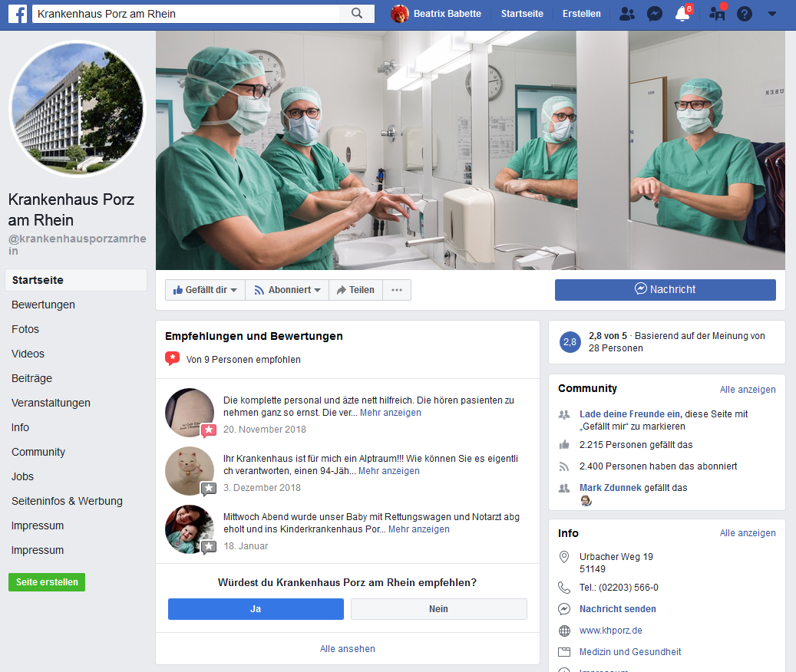The image size is (796, 672).
Task: Click reviewer avatar for 18. Januar review
Action: coord(190,529)
